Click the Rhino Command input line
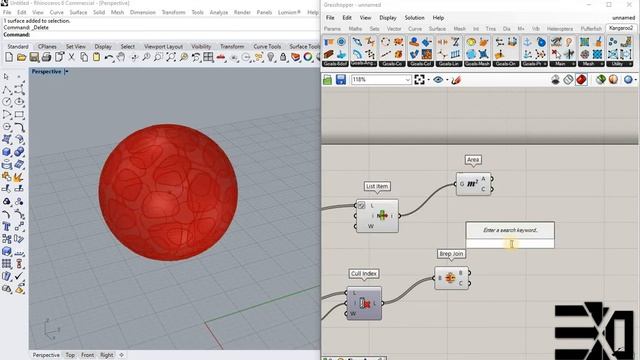Viewport: 640px width, 360px height. pyautogui.click(x=161, y=35)
